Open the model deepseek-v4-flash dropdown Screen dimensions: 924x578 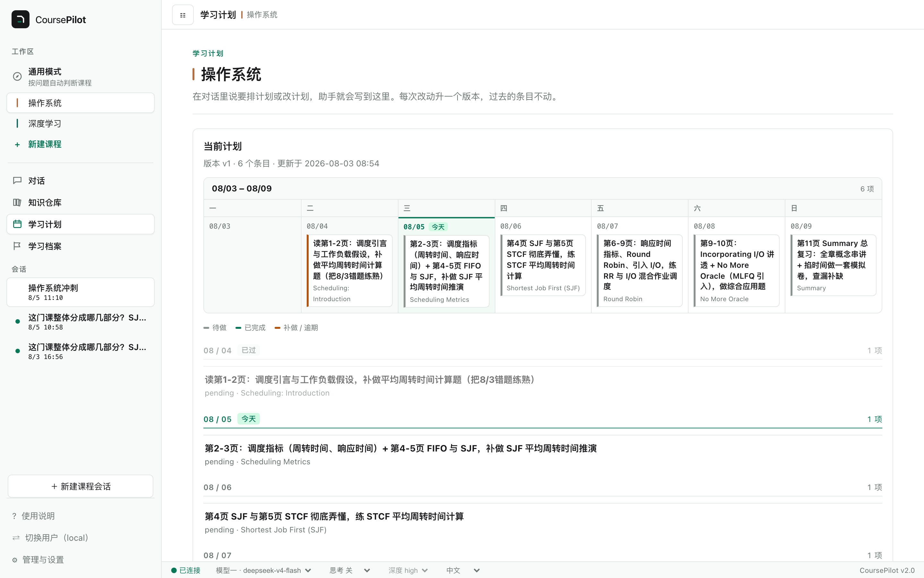[x=263, y=570]
